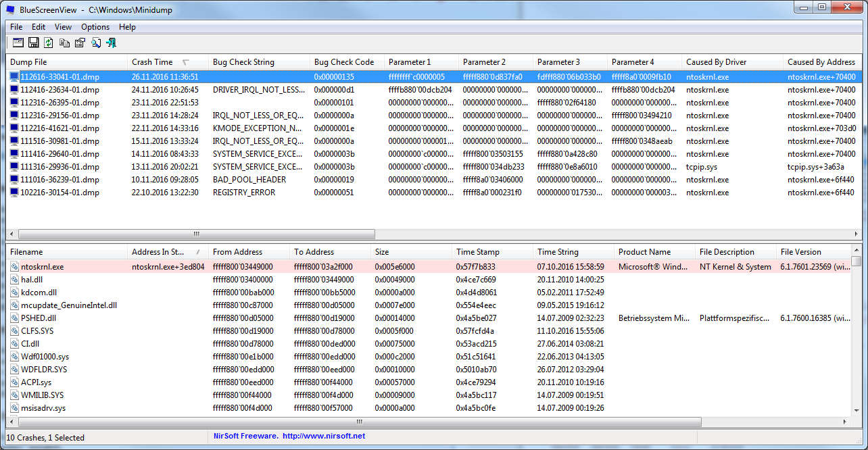Sort lower pane by Time Stamp column

click(493, 252)
